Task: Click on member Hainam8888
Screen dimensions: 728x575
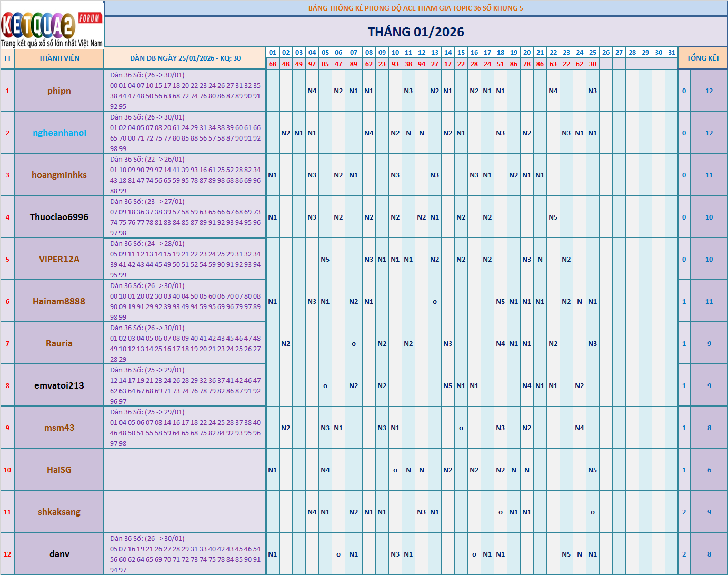Action: pos(59,301)
